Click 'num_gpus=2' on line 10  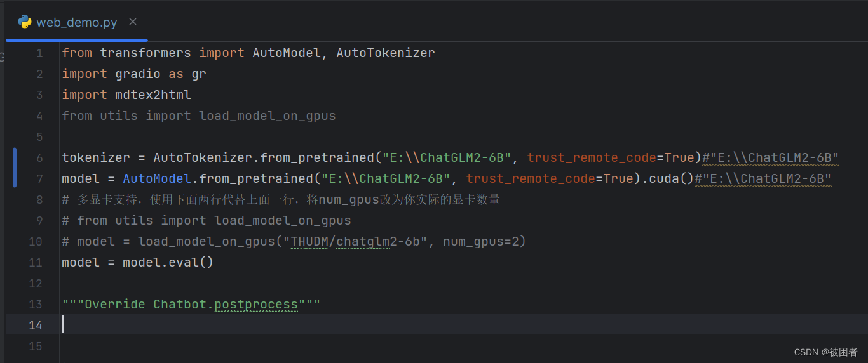point(481,242)
